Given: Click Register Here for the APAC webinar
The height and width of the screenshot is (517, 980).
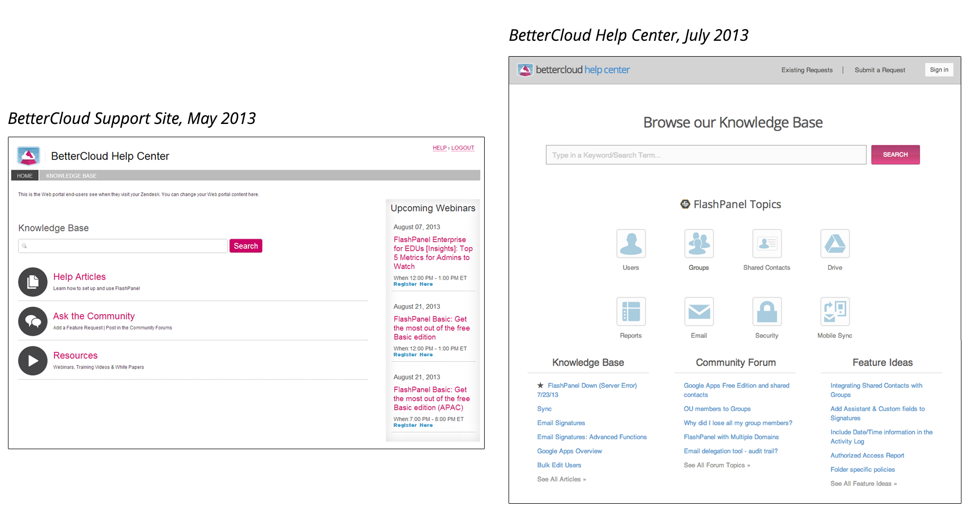Looking at the screenshot, I should pyautogui.click(x=413, y=425).
